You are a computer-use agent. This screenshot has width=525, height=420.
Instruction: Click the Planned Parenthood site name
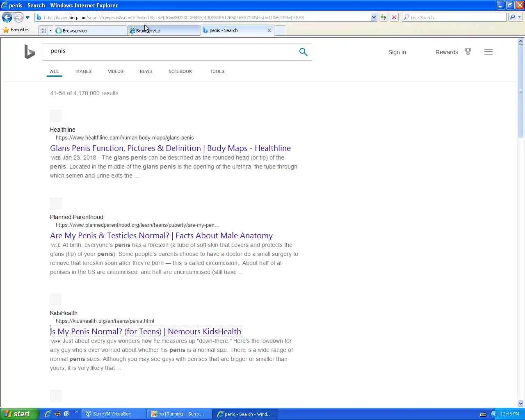77,217
